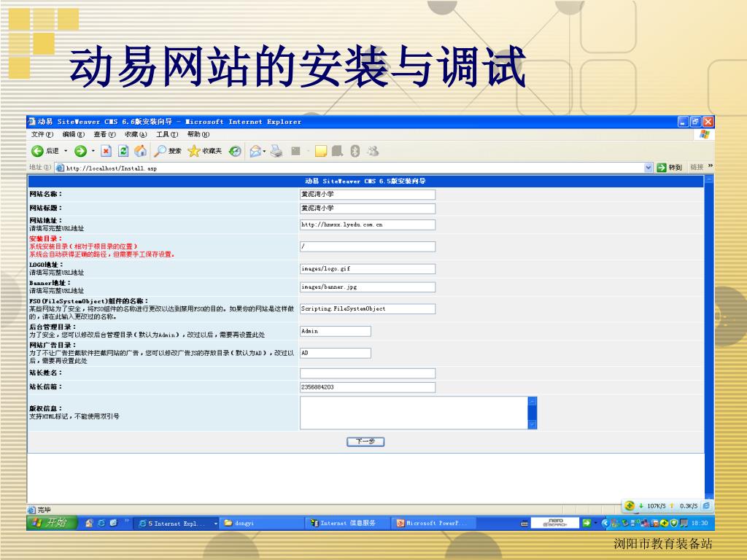The width and height of the screenshot is (747, 560).
Task: Open the 工具(T) menu
Action: pos(167,135)
